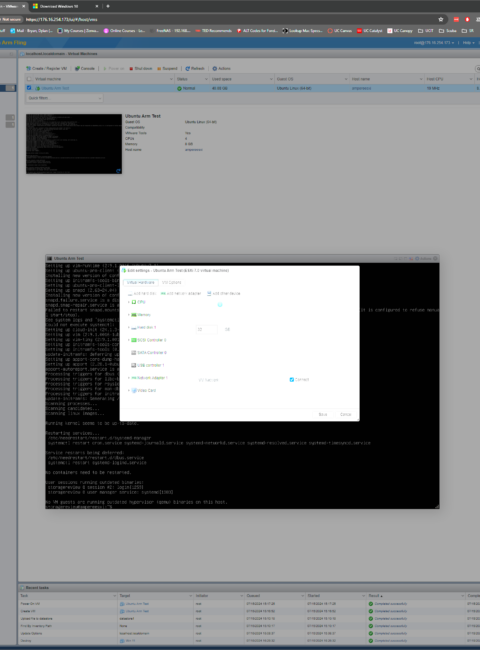Open the TED Recommends bookmark

tap(213, 31)
